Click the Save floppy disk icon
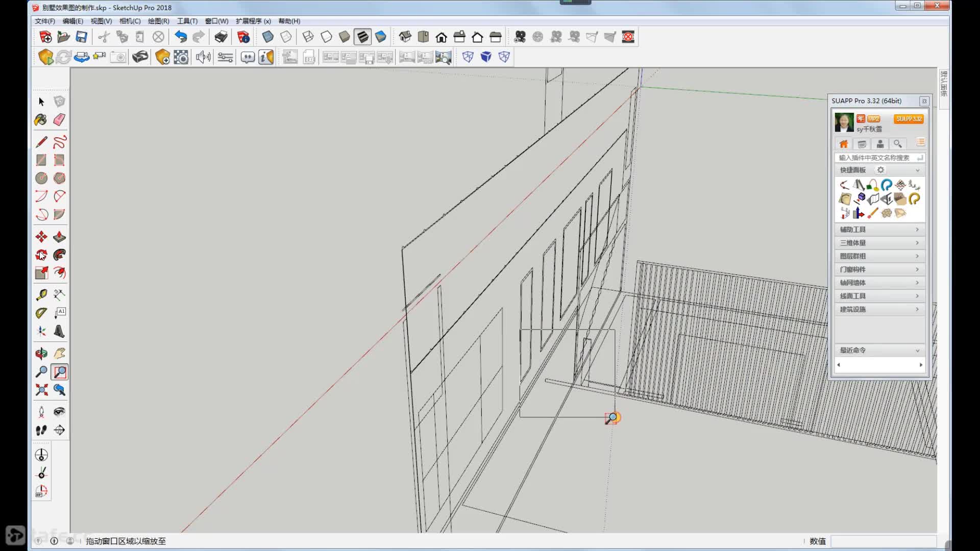 click(x=81, y=37)
